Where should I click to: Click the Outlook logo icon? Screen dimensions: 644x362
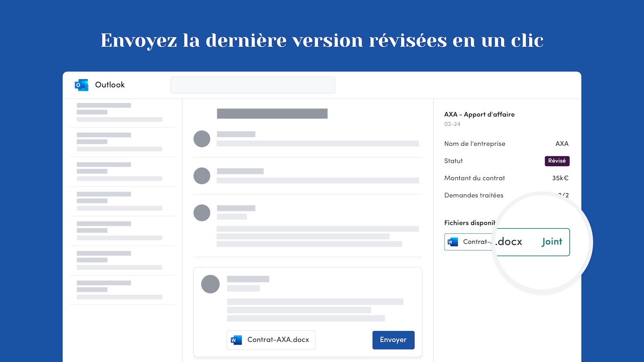click(82, 85)
